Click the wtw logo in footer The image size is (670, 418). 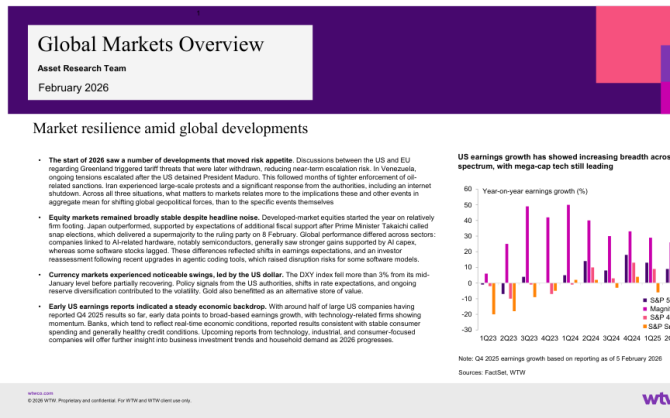[x=648, y=399]
